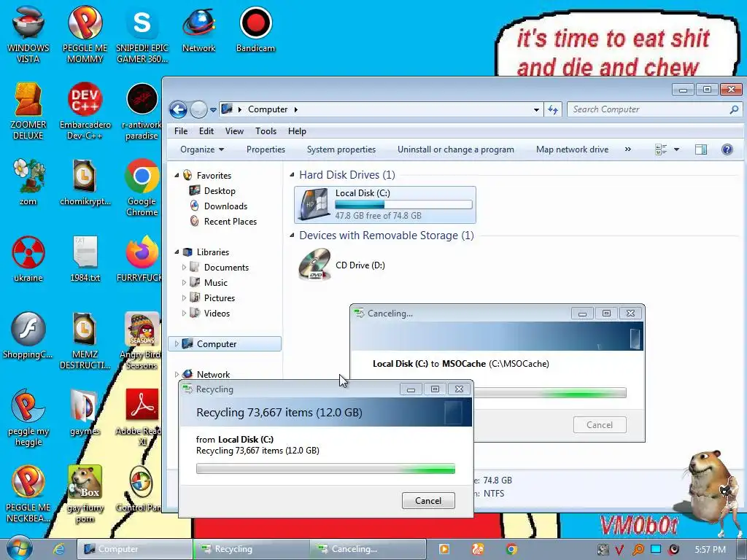The image size is (747, 560).
Task: Open the Windows Start orb
Action: point(20,548)
